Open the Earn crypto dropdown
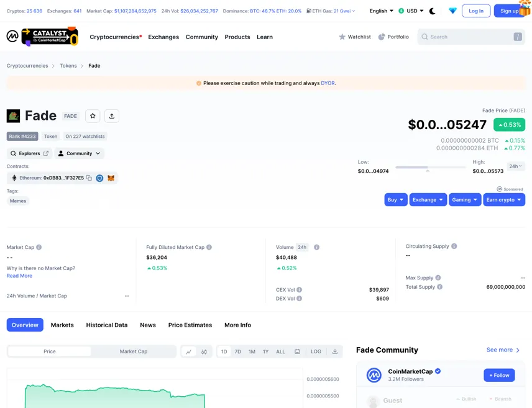532x408 pixels. tap(504, 200)
